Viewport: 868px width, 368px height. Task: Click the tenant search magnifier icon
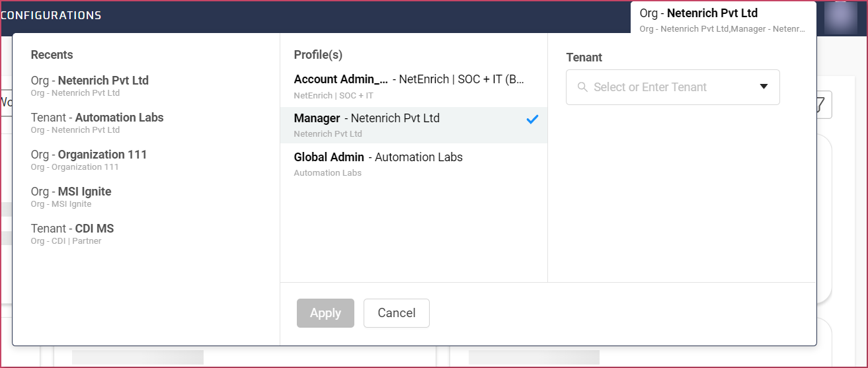(x=582, y=87)
